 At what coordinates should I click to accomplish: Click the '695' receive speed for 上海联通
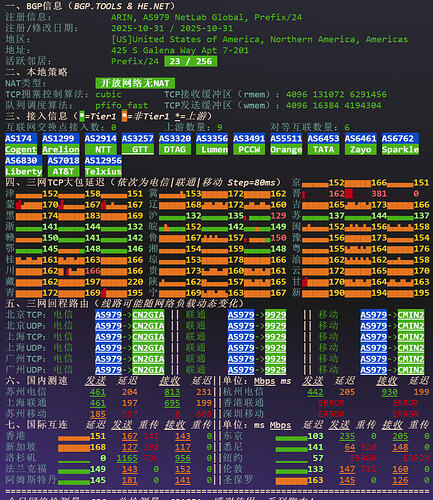coord(172,403)
